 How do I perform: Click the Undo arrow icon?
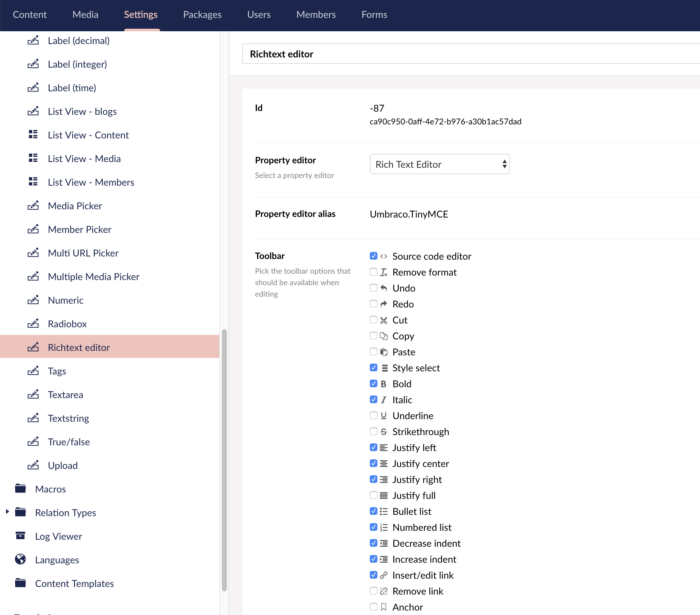(383, 288)
